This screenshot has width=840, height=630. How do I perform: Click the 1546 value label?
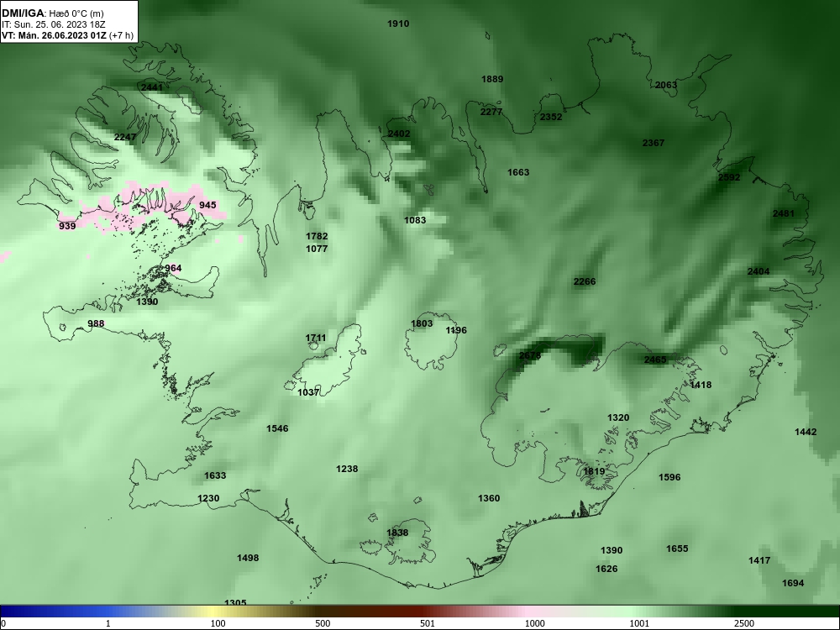point(277,428)
